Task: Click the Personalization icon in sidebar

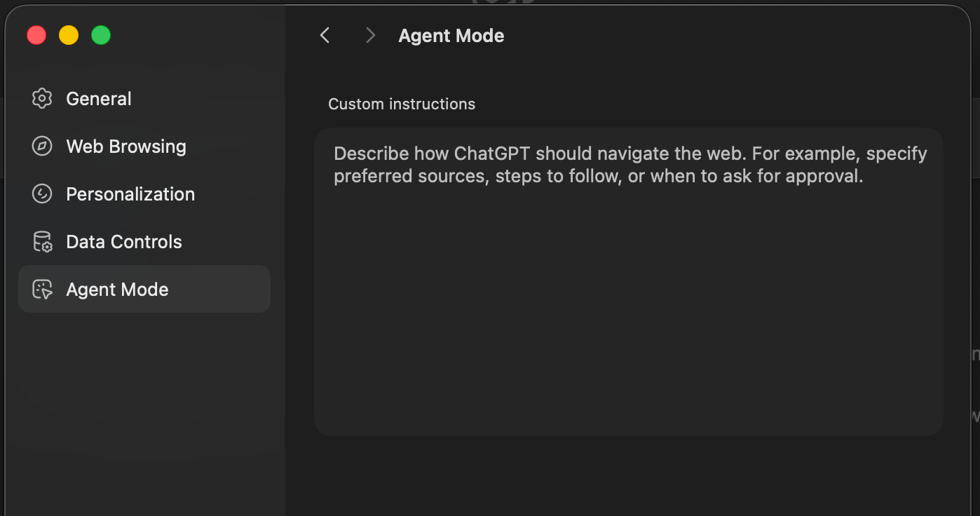Action: (42, 194)
